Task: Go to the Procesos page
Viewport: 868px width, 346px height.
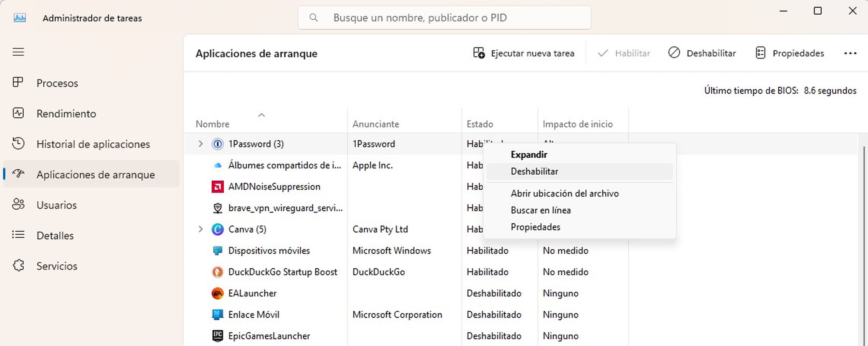Action: coord(91,83)
